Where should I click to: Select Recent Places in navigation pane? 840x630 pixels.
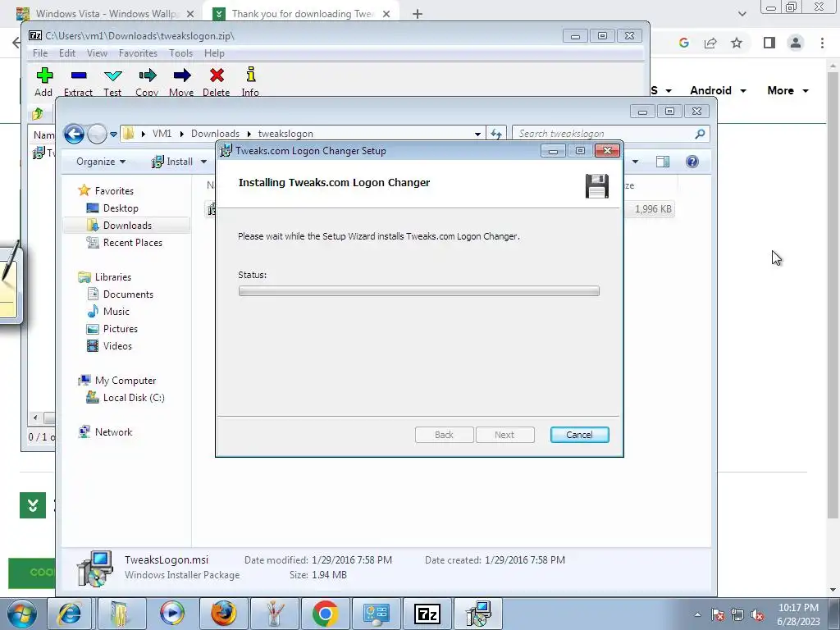coord(132,243)
